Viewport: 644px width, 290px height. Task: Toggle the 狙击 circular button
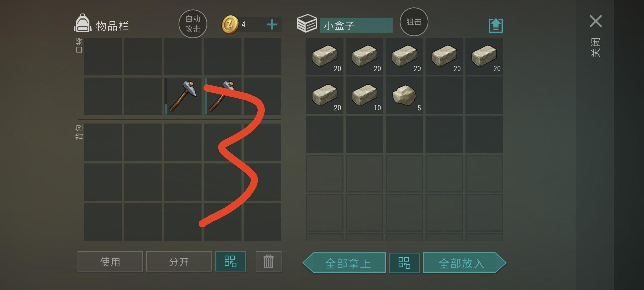[x=414, y=22]
